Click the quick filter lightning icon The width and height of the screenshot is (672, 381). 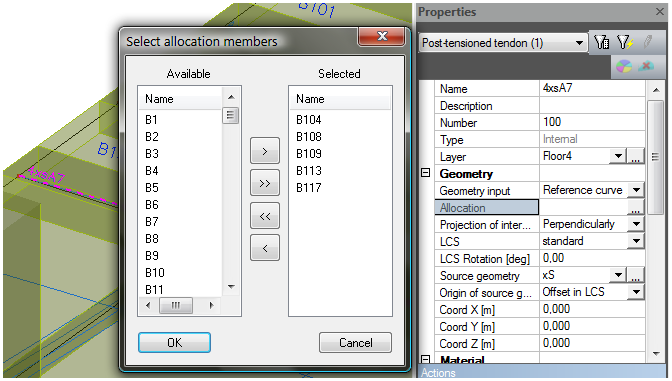point(624,42)
